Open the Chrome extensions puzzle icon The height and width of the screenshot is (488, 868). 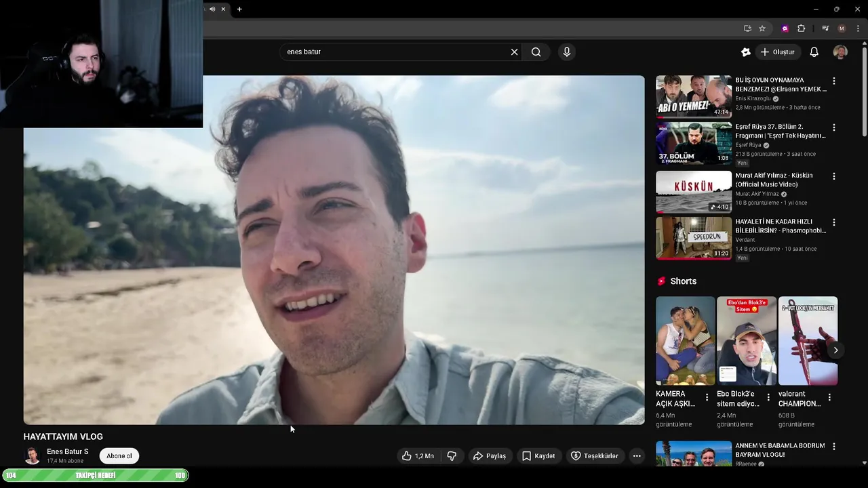click(x=801, y=28)
